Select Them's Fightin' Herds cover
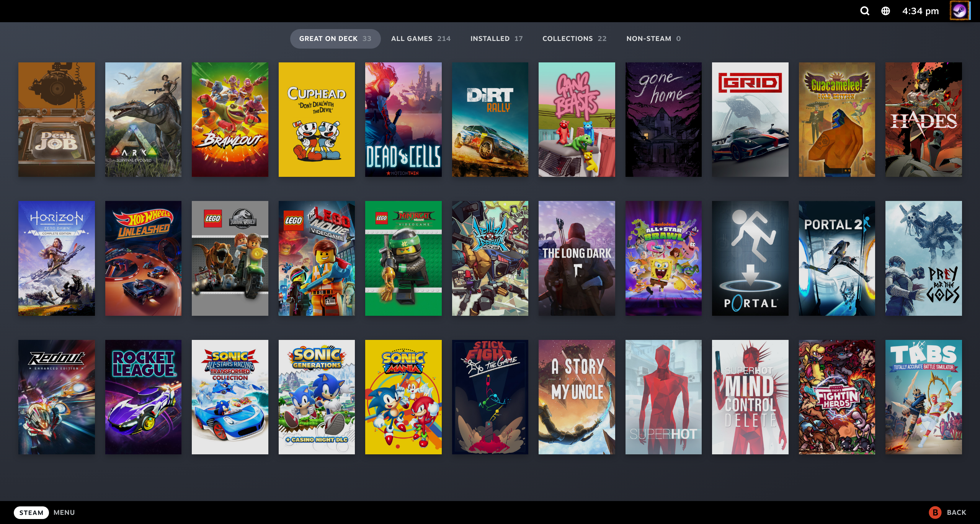The image size is (980, 524). pos(837,397)
